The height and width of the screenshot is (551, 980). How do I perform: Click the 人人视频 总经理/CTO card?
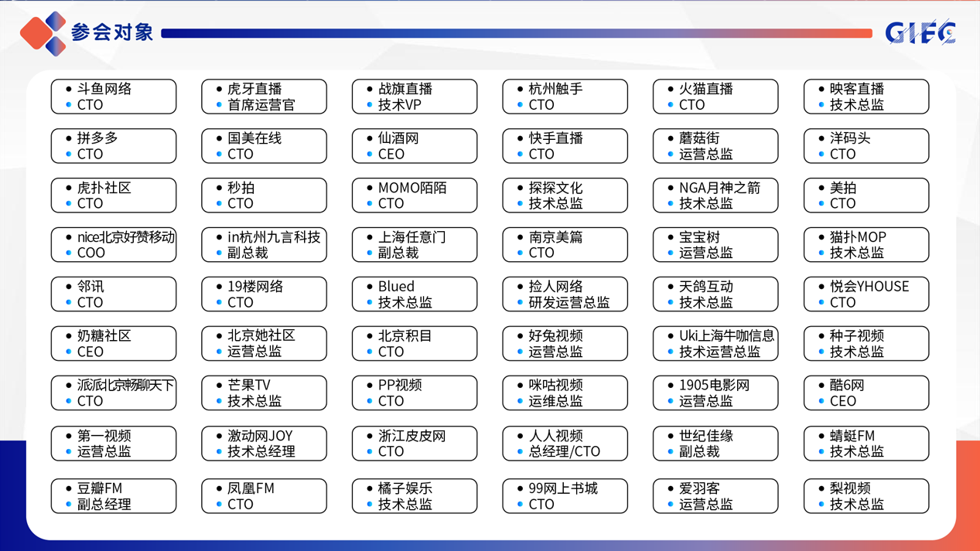pyautogui.click(x=565, y=444)
